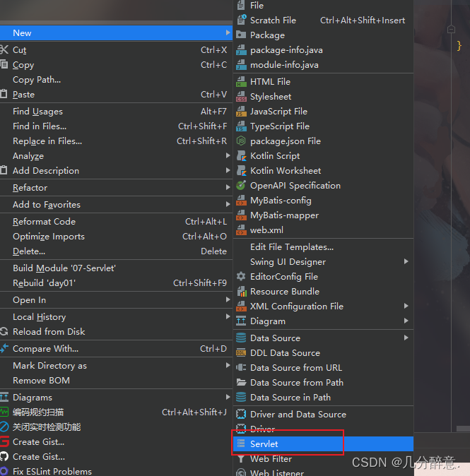Select Data Source in Path item
The image size is (470, 476).
point(323,398)
